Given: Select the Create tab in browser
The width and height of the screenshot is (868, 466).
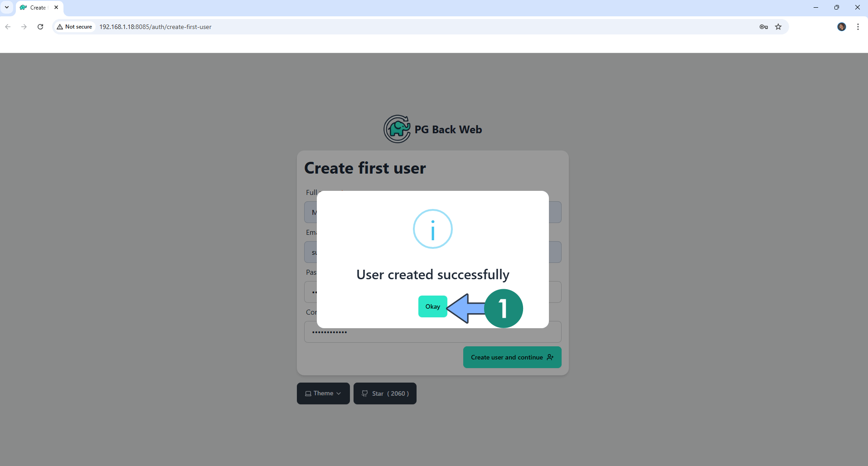Looking at the screenshot, I should [x=37, y=8].
